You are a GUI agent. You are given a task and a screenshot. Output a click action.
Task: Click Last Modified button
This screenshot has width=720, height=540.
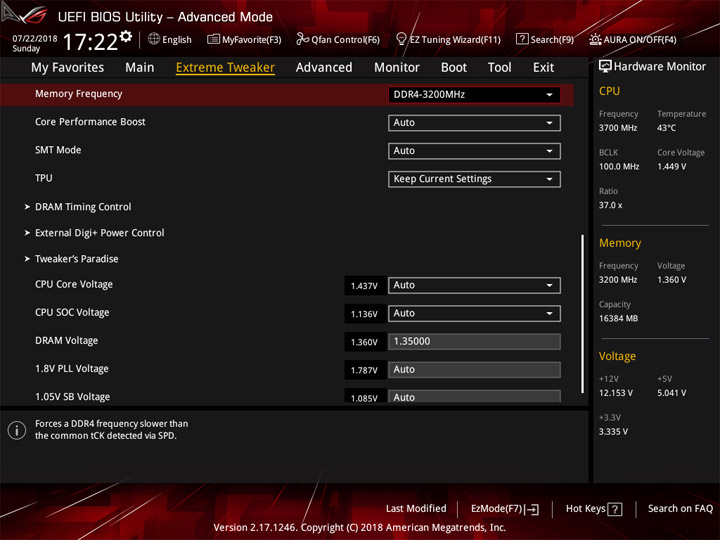pos(416,508)
